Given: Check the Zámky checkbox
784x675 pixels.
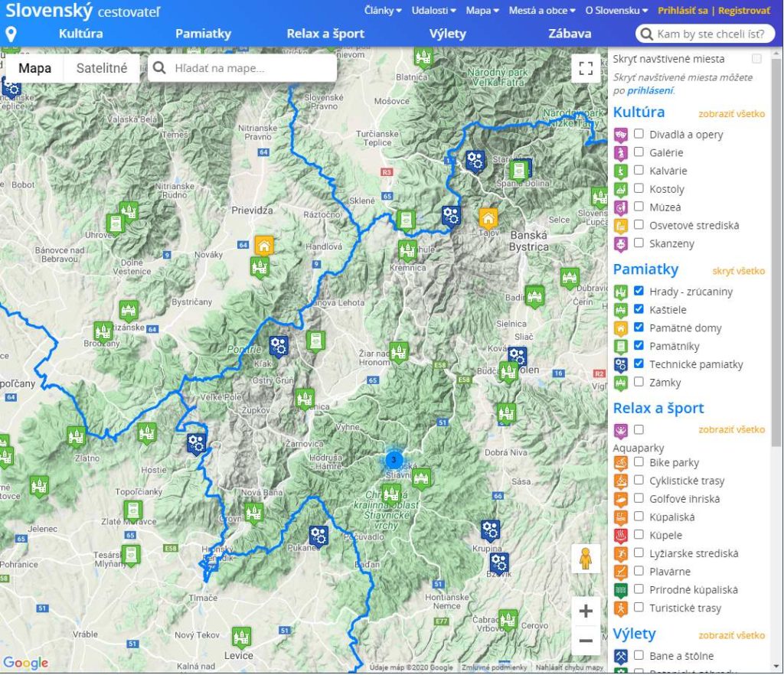Looking at the screenshot, I should coord(639,382).
